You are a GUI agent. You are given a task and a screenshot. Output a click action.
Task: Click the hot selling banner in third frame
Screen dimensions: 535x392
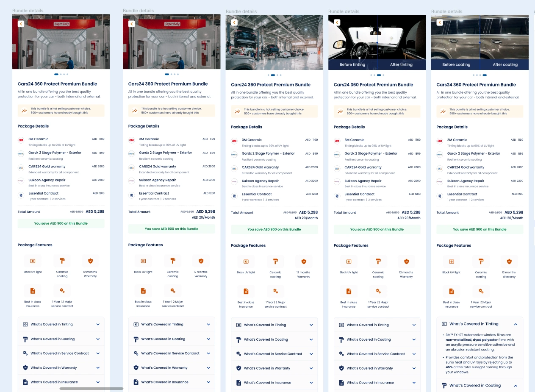pyautogui.click(x=274, y=111)
